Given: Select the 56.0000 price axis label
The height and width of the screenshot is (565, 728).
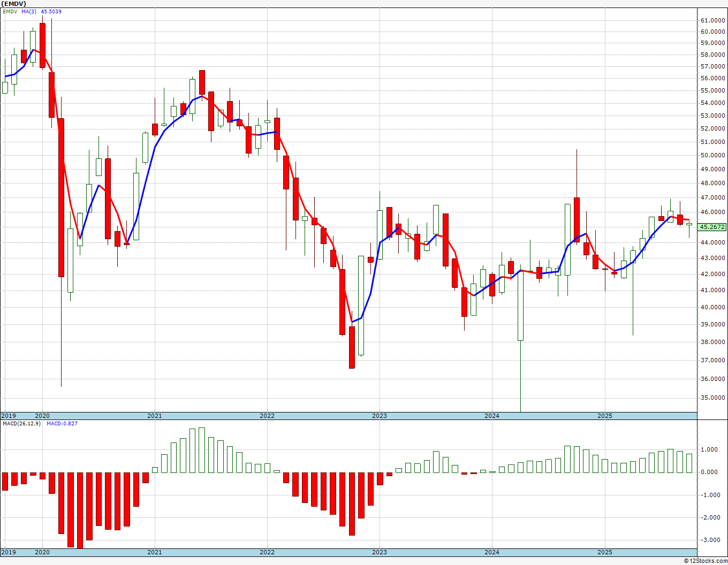Looking at the screenshot, I should coord(713,78).
